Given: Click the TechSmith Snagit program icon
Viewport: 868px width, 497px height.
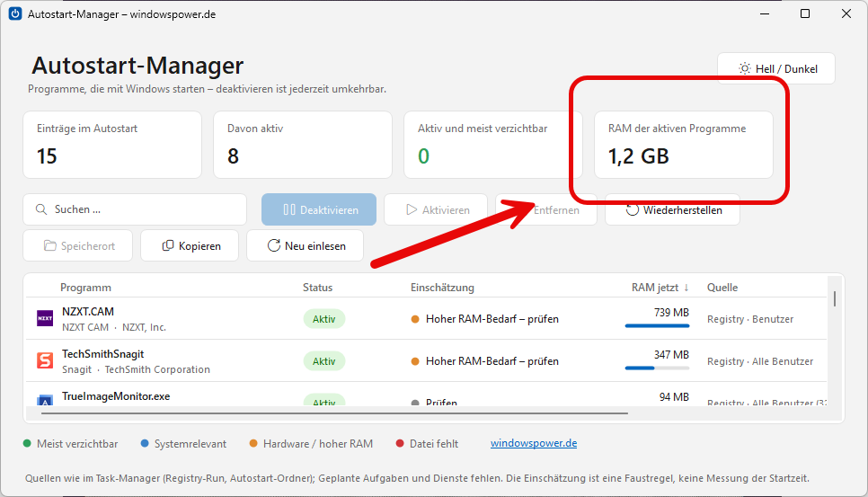Looking at the screenshot, I should (45, 361).
